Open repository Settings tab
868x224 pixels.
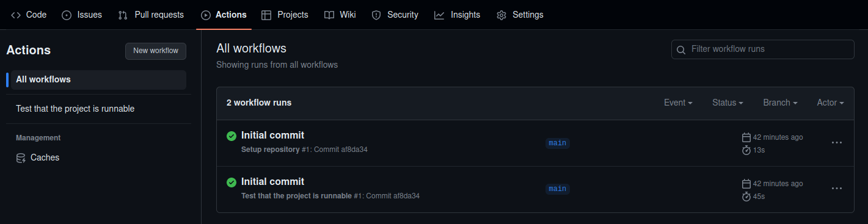coord(520,15)
